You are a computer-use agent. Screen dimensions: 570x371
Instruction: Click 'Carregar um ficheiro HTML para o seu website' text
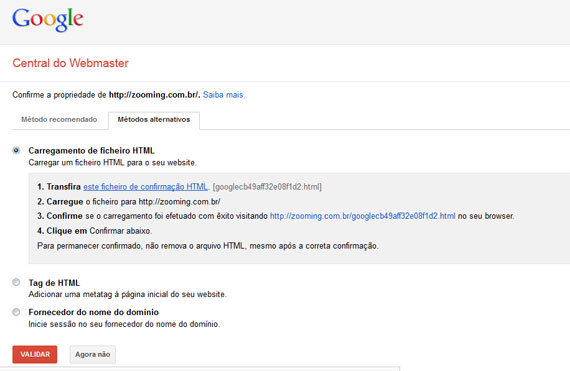113,162
